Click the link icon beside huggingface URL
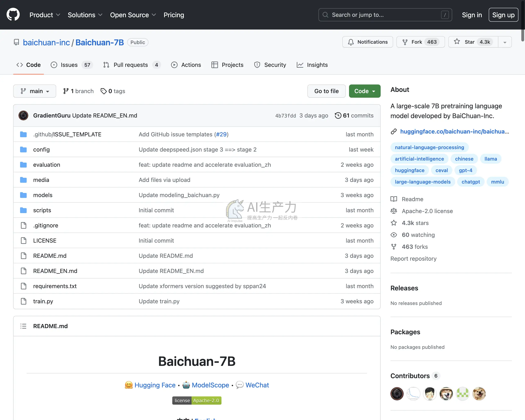Screen dimensions: 525x420 [394, 131]
